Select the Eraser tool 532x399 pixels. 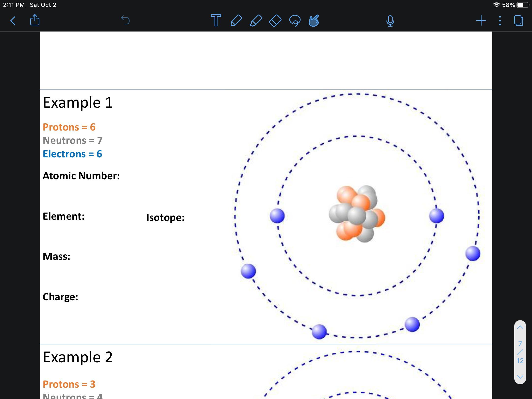coord(275,20)
